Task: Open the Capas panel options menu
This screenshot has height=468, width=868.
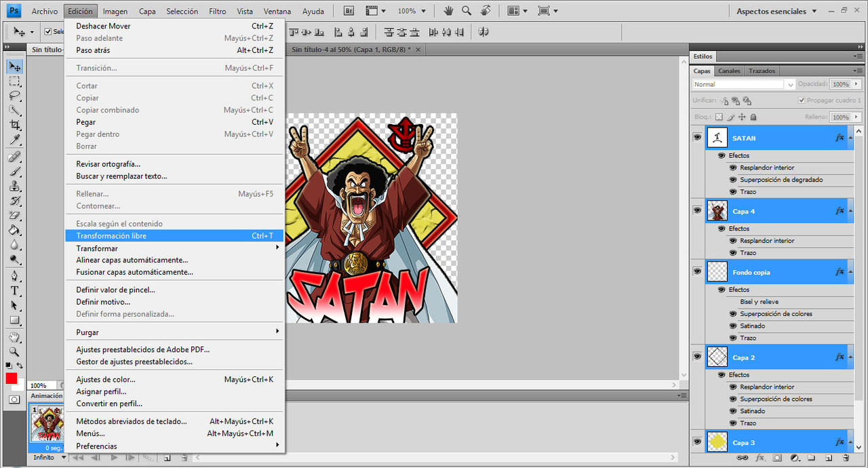Action: coord(856,71)
